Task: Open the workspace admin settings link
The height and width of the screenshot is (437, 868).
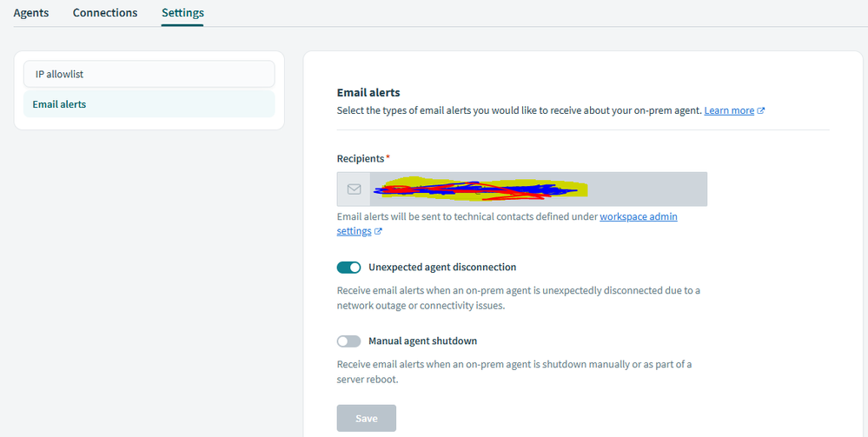Action: coord(638,216)
